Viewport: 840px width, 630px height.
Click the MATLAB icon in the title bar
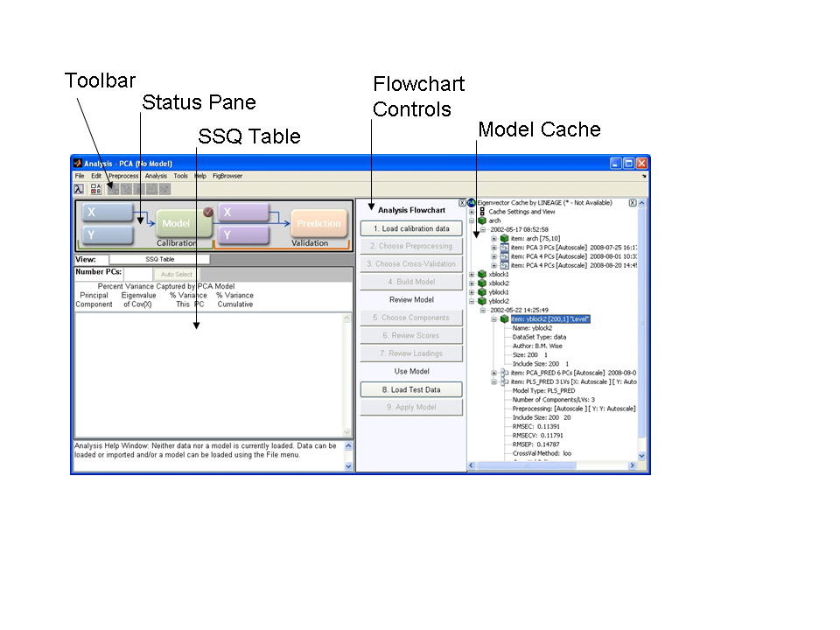point(78,163)
